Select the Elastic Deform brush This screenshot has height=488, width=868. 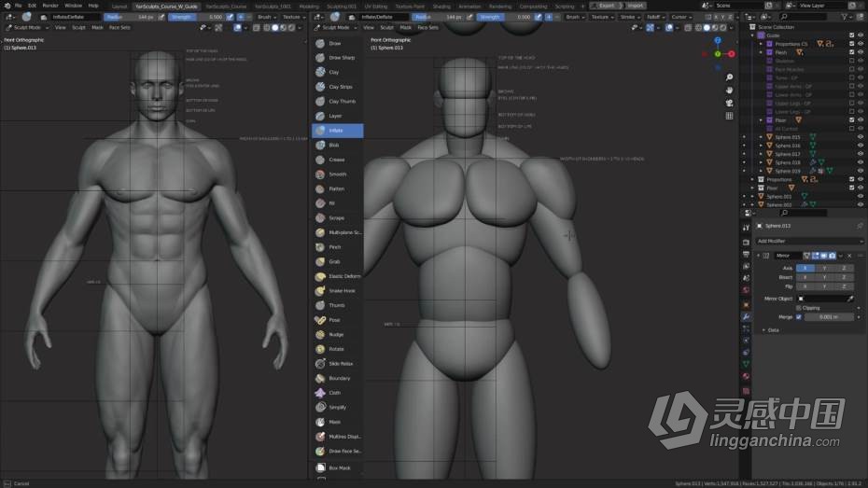click(x=337, y=276)
